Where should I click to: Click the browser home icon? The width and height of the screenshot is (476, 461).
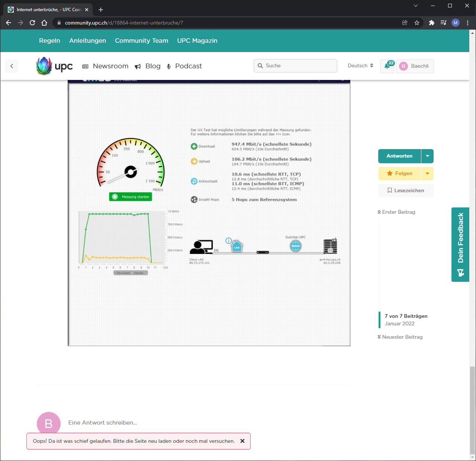click(44, 23)
